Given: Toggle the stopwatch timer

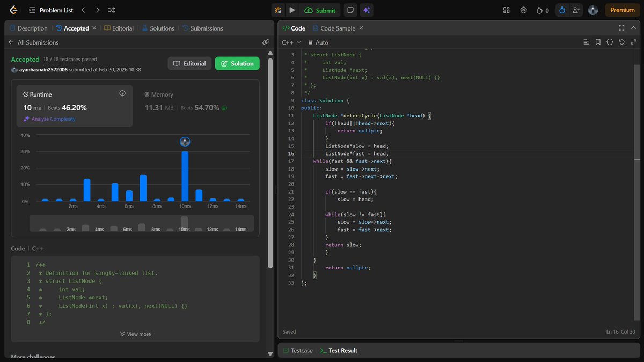Looking at the screenshot, I should pyautogui.click(x=562, y=10).
